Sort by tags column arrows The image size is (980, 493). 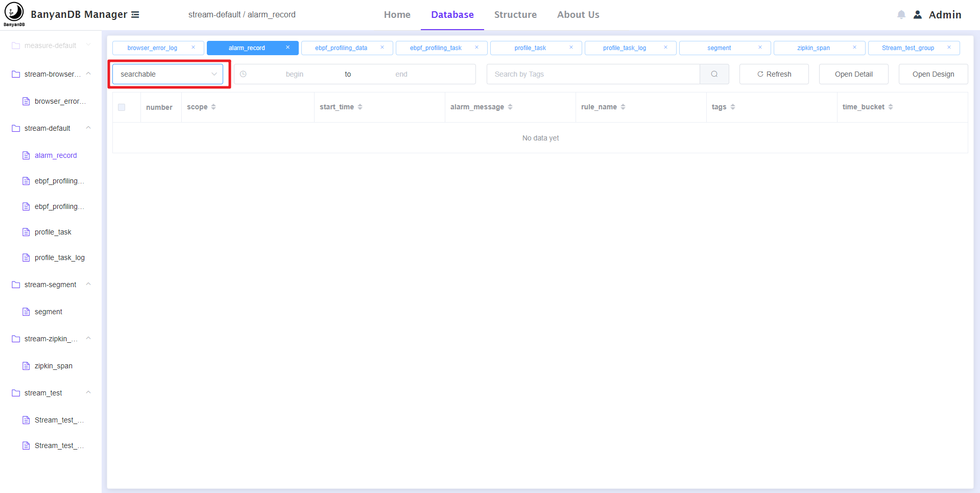coord(733,107)
